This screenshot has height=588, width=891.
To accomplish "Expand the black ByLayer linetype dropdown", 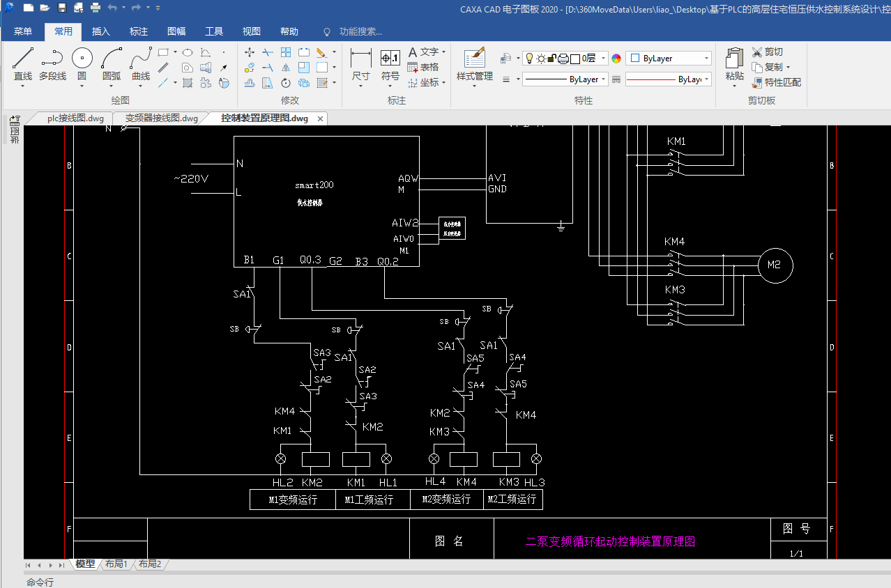I will tap(604, 79).
